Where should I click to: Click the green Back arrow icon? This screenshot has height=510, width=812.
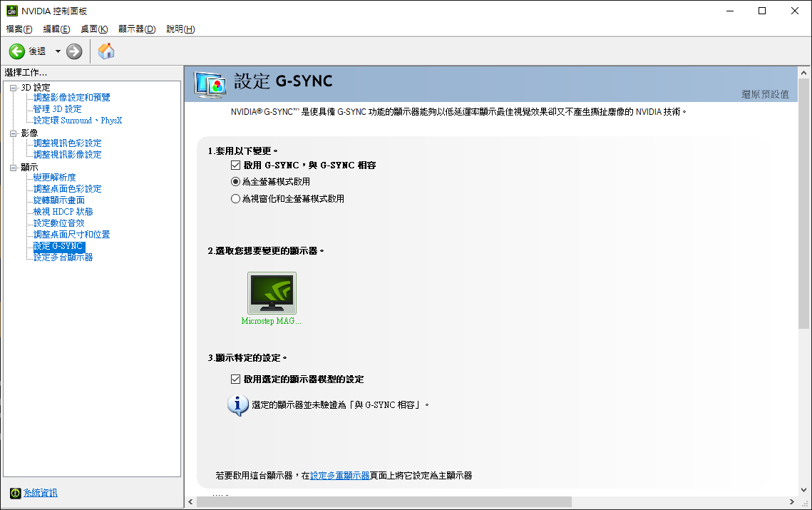point(16,51)
